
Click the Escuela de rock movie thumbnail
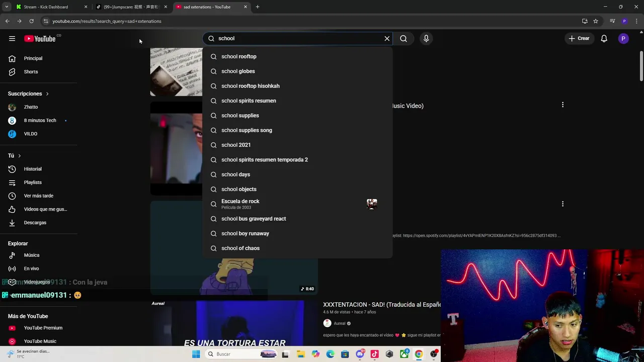372,204
